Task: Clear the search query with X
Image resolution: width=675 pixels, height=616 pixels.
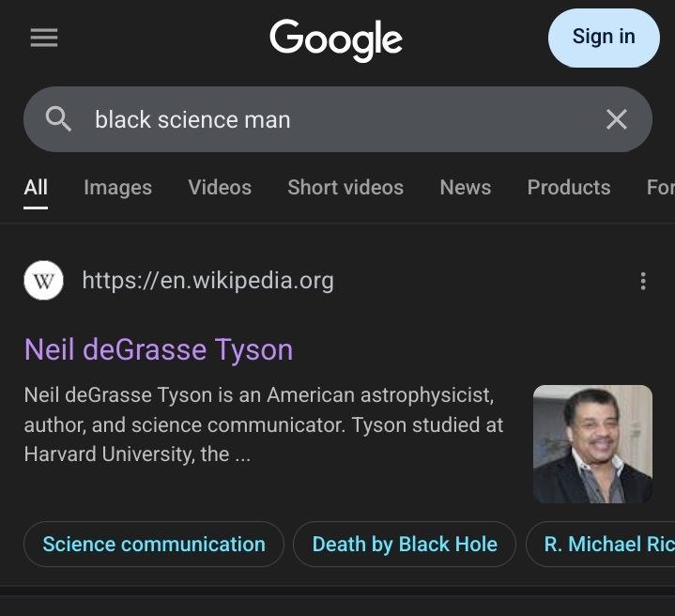Action: tap(617, 119)
